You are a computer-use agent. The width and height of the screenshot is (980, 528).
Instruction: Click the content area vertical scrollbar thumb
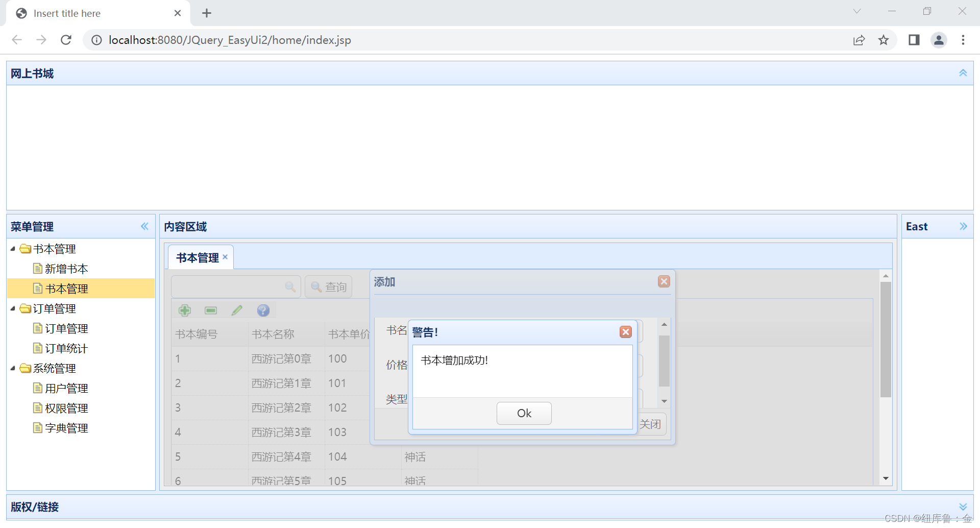[x=886, y=340]
